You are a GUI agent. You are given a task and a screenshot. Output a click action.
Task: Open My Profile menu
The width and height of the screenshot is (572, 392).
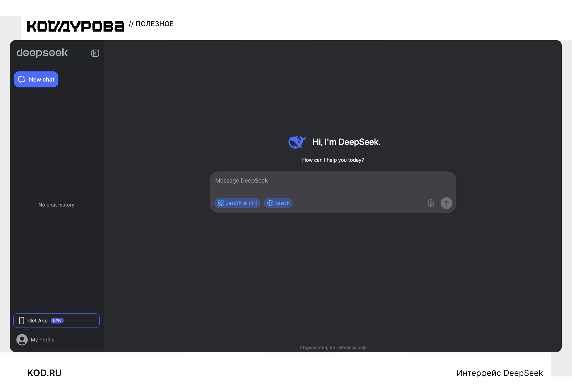[x=35, y=340]
